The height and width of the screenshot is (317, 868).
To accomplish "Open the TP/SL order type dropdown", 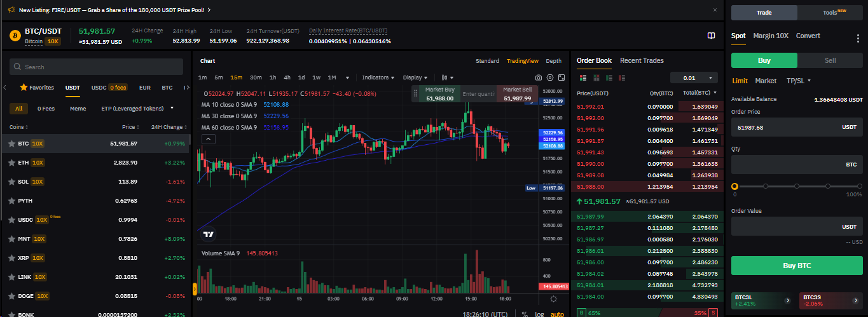I will (x=799, y=81).
